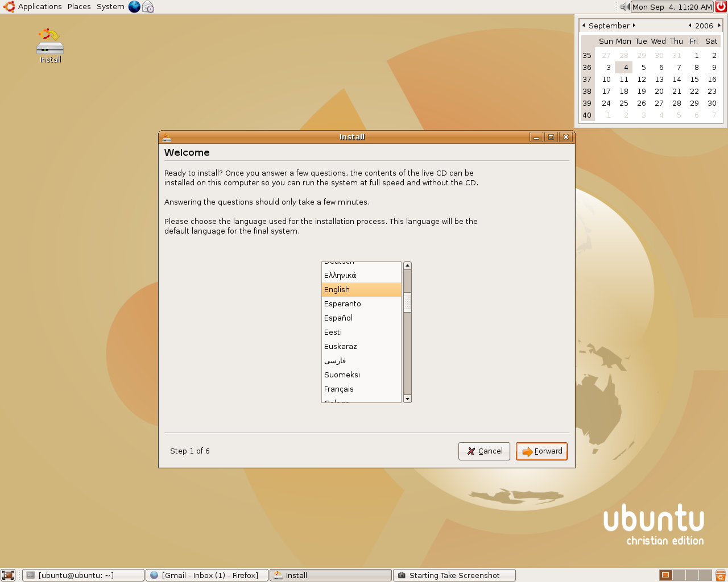Select Eesti in the language list
Image resolution: width=728 pixels, height=582 pixels.
click(361, 332)
